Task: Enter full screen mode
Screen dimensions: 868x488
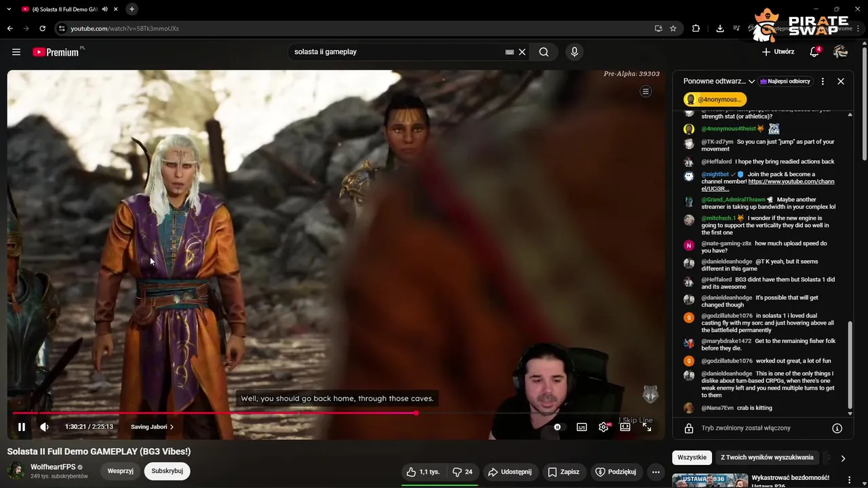Action: pyautogui.click(x=647, y=427)
